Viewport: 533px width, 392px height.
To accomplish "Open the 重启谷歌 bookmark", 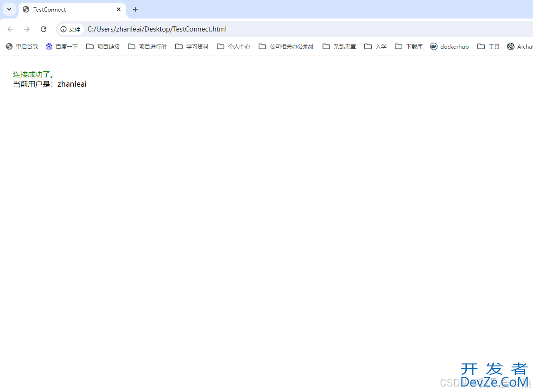I will (22, 46).
